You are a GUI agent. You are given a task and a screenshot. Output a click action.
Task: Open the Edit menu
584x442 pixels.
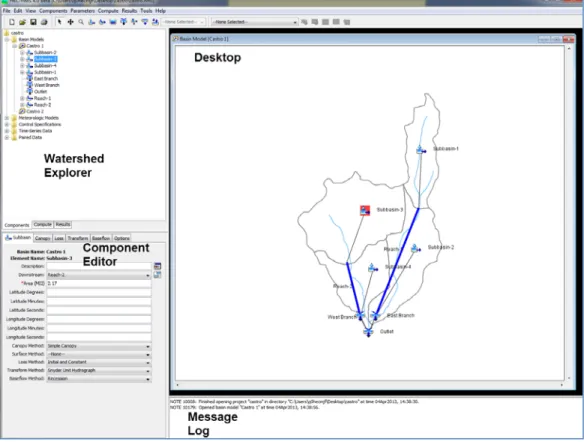(x=18, y=11)
